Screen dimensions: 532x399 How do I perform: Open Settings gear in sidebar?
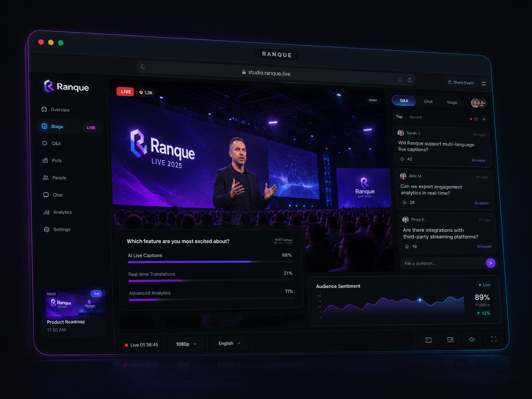pyautogui.click(x=57, y=229)
